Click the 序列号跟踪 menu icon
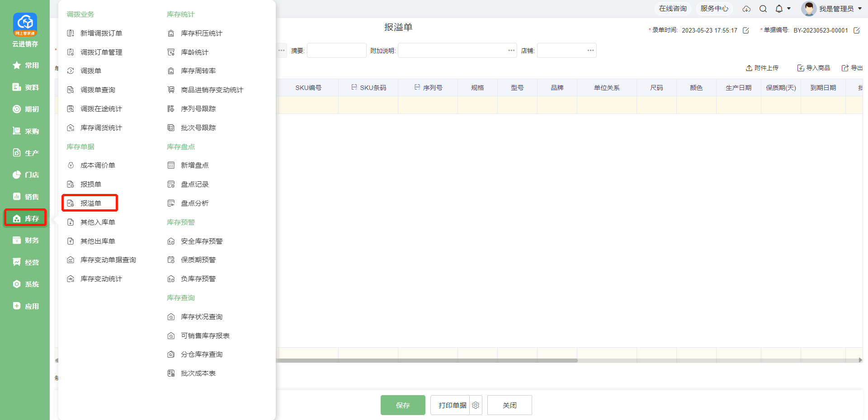Screen dimensions: 868x420 click(171, 109)
